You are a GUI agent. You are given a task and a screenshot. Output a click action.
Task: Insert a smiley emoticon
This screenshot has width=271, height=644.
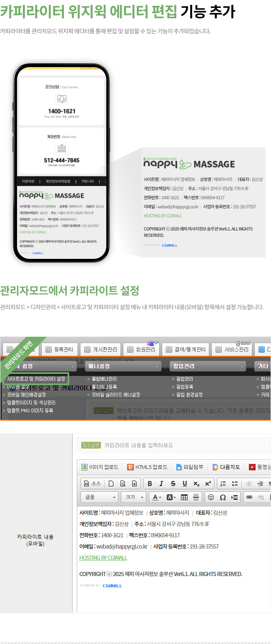tap(211, 497)
